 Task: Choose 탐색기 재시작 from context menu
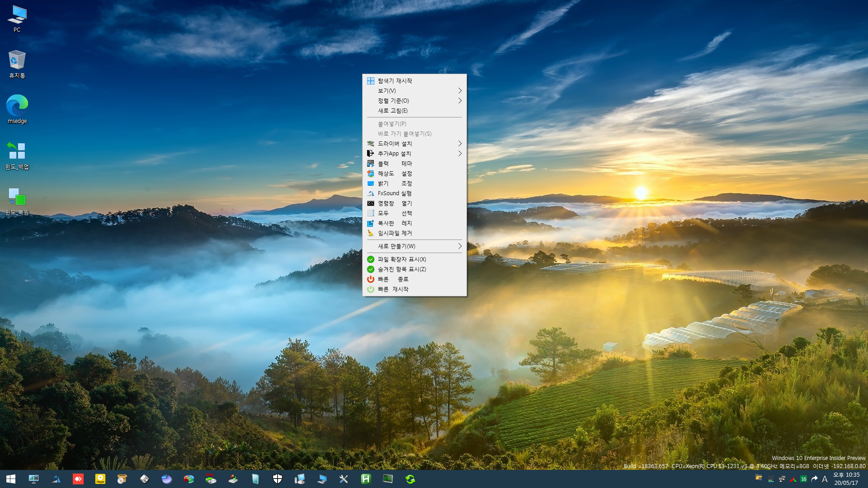[415, 81]
